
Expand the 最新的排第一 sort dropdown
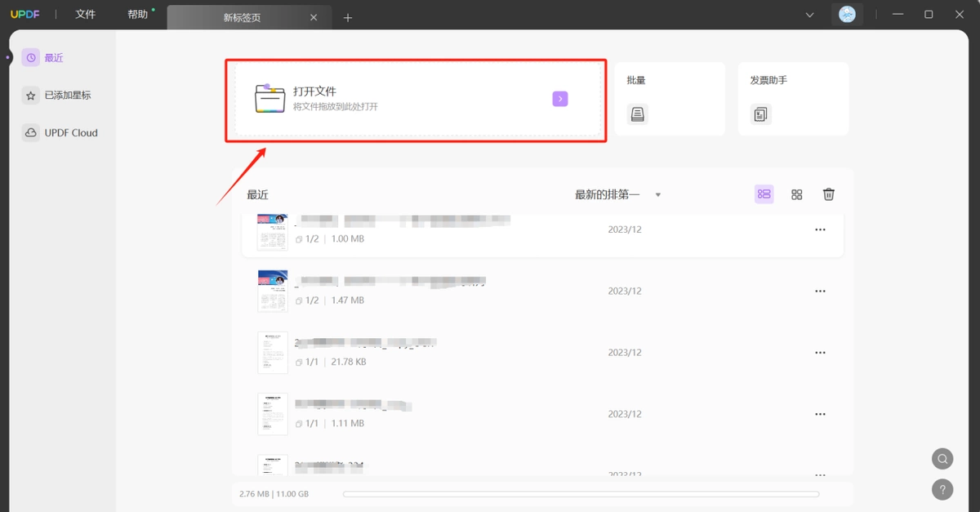[618, 194]
